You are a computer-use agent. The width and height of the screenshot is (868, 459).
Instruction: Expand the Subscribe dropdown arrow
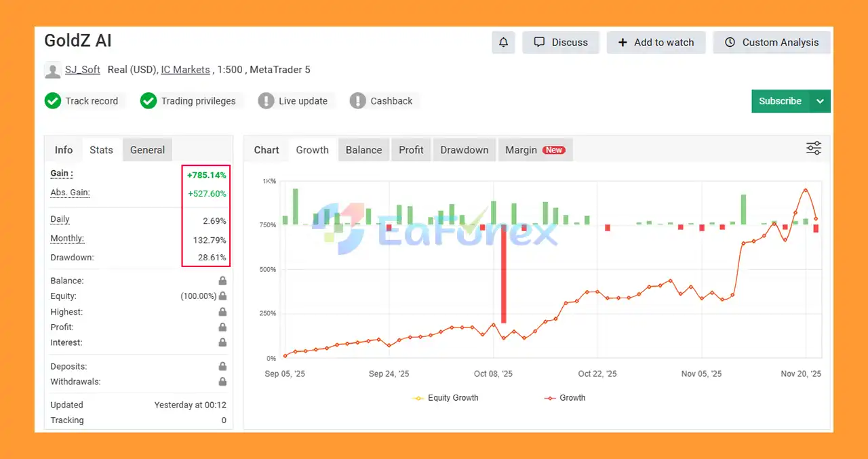pos(820,101)
